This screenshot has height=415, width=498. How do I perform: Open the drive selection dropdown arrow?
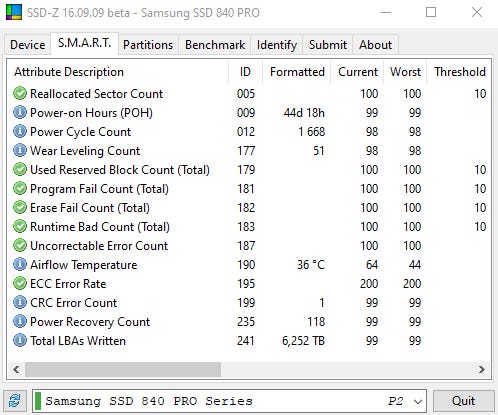[x=418, y=401]
